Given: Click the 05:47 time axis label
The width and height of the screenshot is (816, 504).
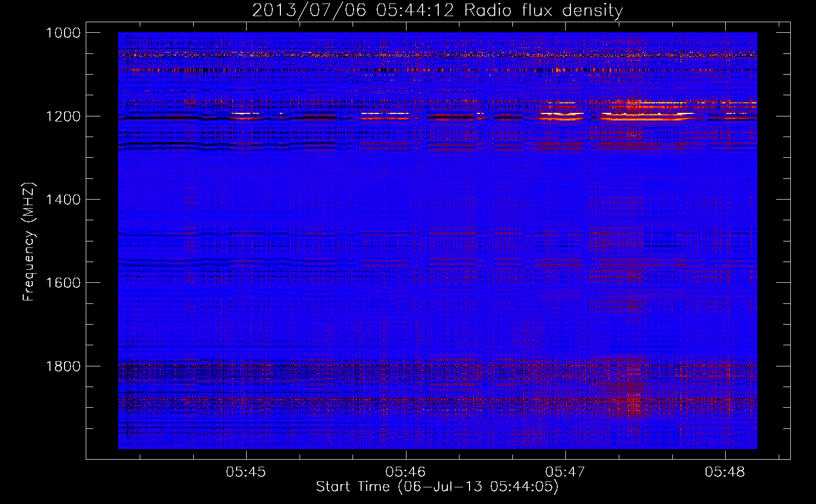Looking at the screenshot, I should [565, 472].
